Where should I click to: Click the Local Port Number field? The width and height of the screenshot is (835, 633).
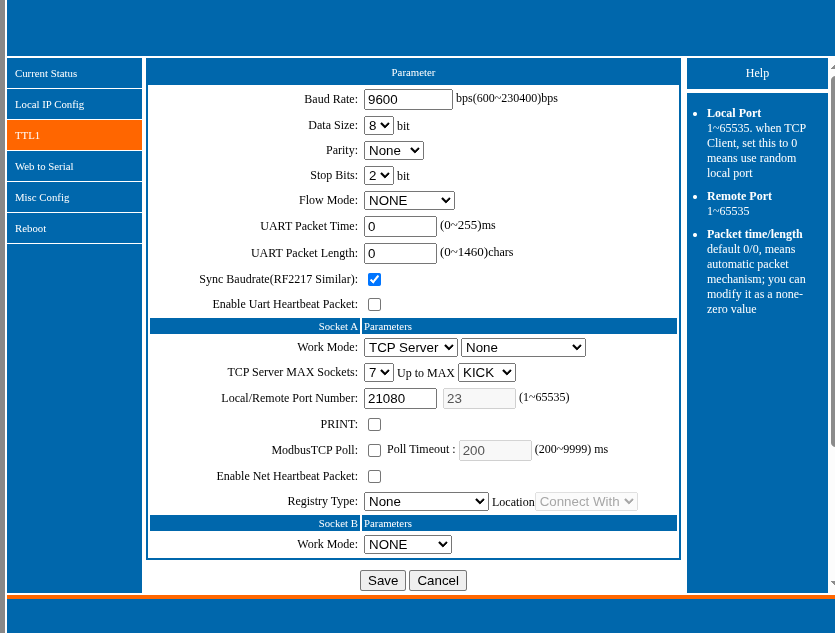coord(400,398)
